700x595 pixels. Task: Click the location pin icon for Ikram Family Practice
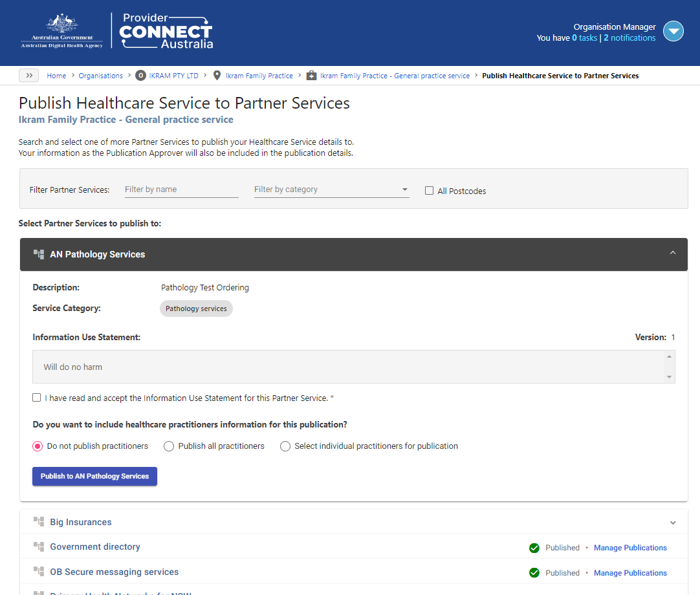[217, 75]
